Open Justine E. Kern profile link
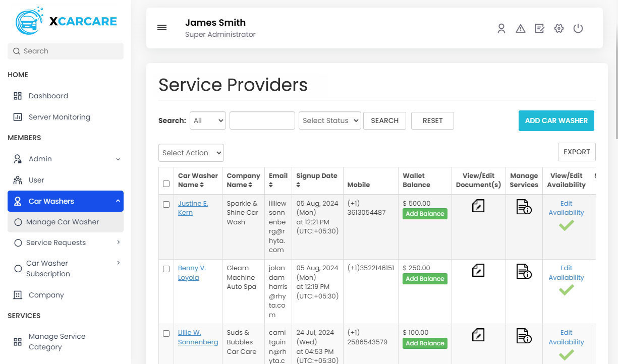The width and height of the screenshot is (618, 364). 193,208
